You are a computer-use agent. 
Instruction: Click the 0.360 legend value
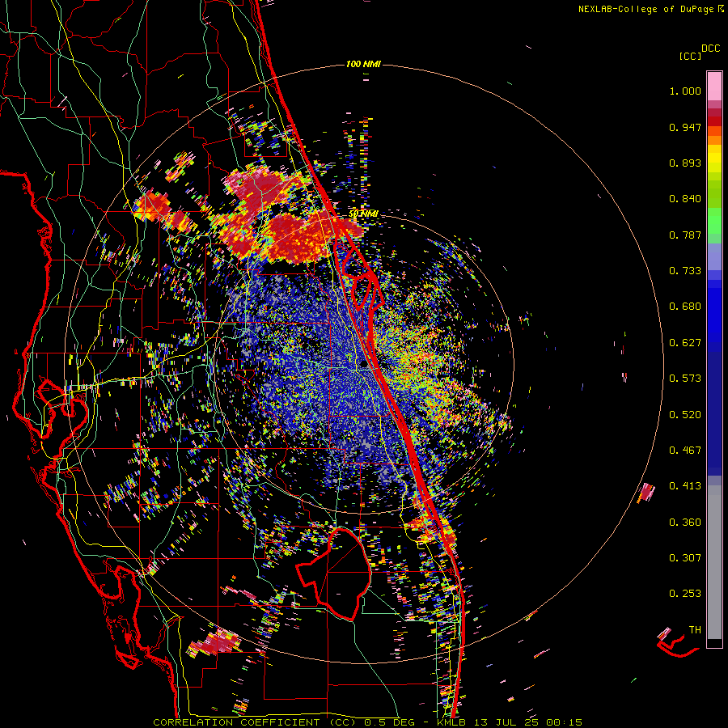[685, 523]
